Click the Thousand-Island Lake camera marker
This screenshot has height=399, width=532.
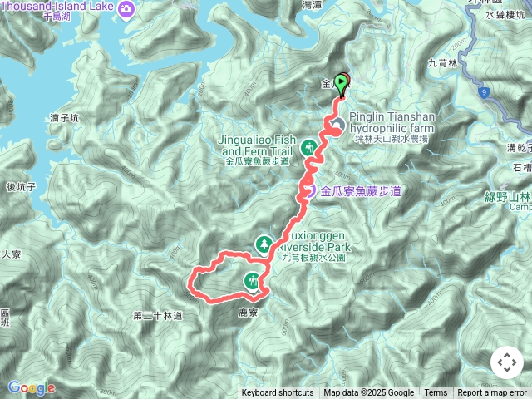pyautogui.click(x=126, y=9)
